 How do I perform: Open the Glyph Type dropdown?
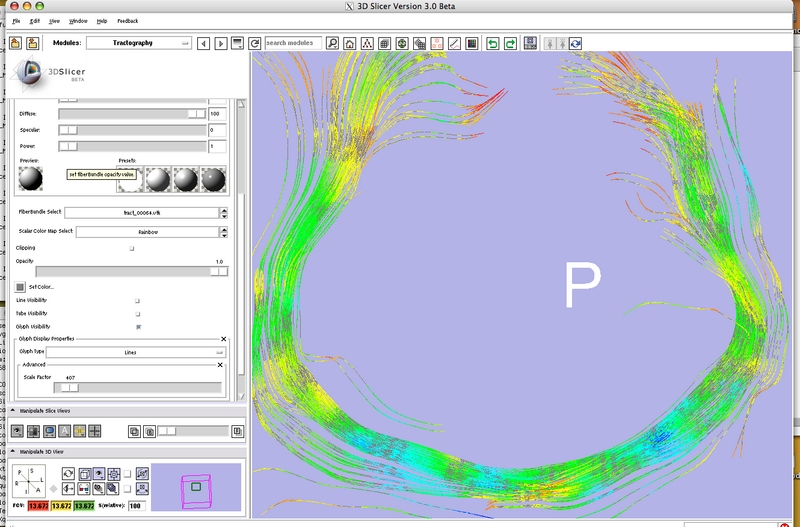135,352
